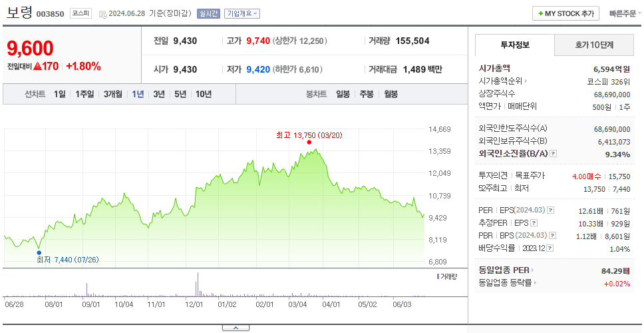Click 최고 13,750 (03/20) chart label

pyautogui.click(x=309, y=135)
